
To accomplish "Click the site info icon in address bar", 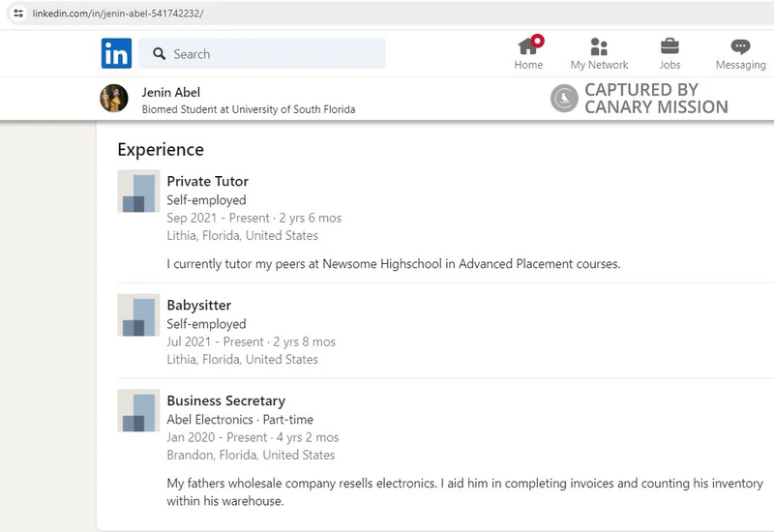I will point(18,14).
